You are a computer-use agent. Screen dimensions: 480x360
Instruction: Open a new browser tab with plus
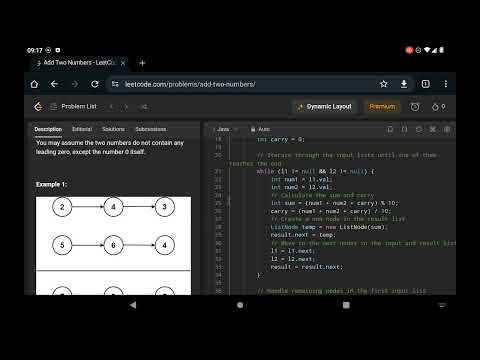tap(142, 63)
